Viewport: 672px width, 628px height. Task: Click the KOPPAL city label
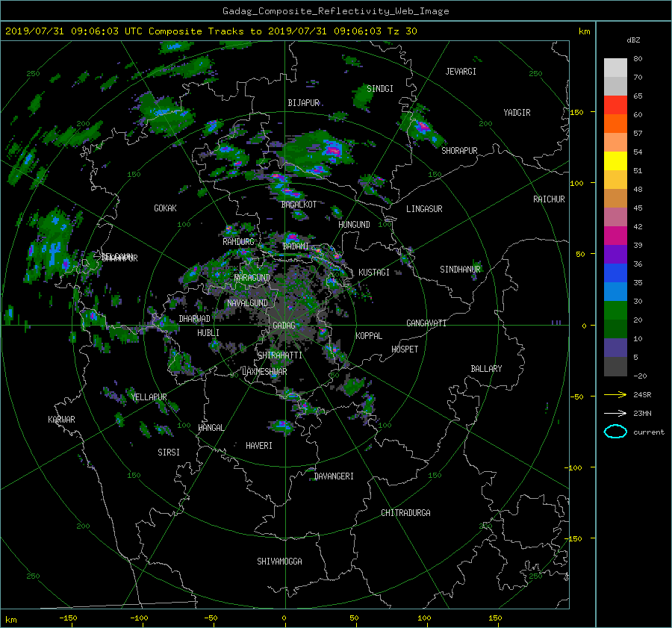tap(369, 336)
